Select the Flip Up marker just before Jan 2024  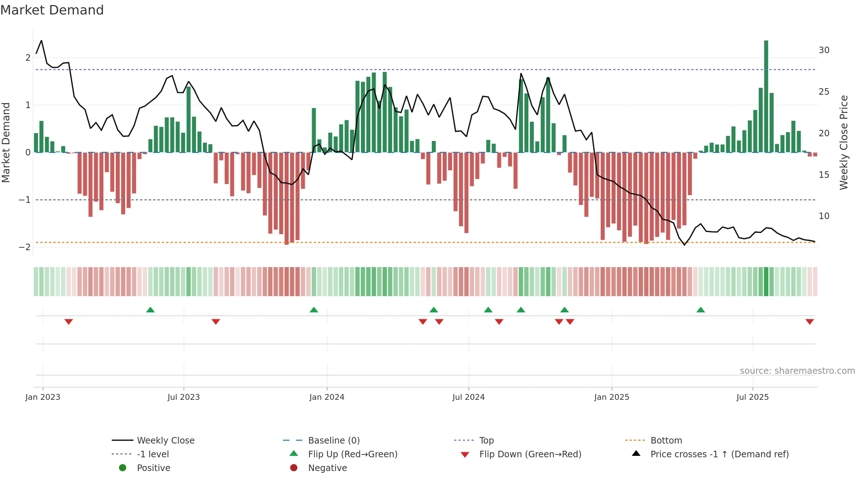pyautogui.click(x=314, y=310)
